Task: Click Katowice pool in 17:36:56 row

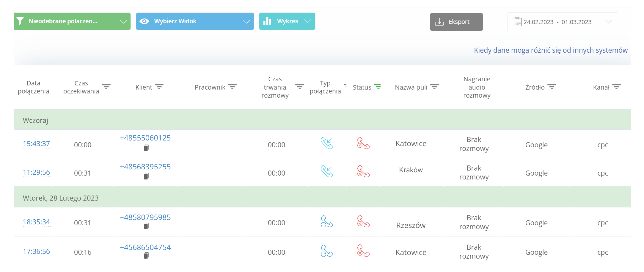Action: 411,253
